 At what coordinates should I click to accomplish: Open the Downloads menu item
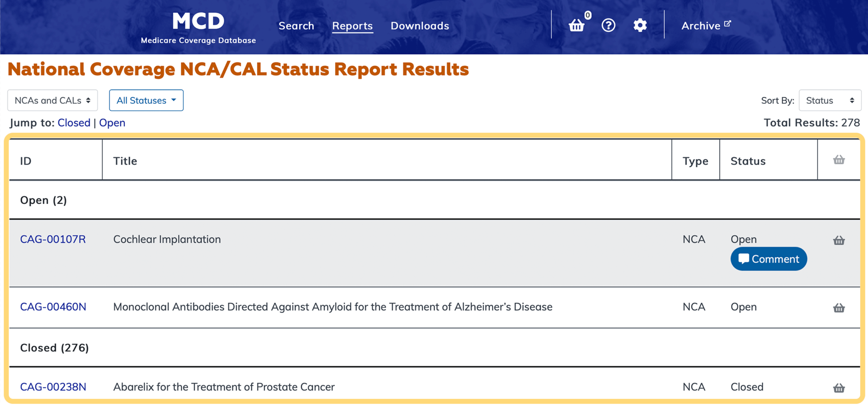click(419, 26)
